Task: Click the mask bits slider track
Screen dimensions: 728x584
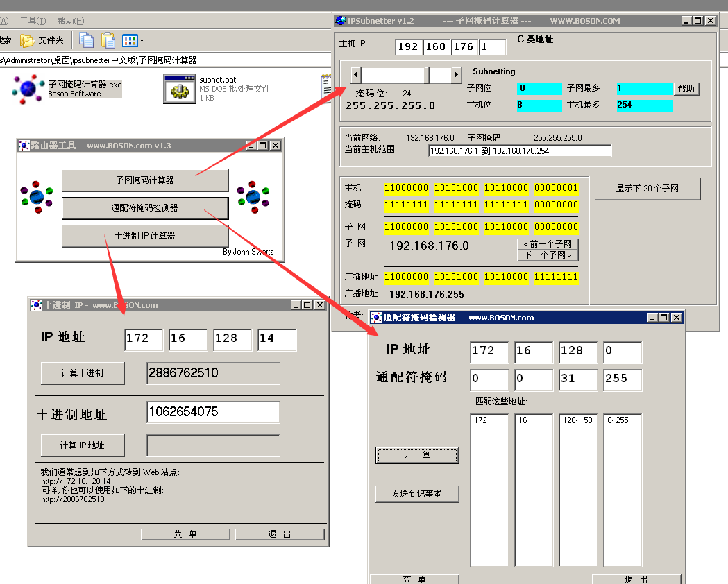Action: click(393, 75)
